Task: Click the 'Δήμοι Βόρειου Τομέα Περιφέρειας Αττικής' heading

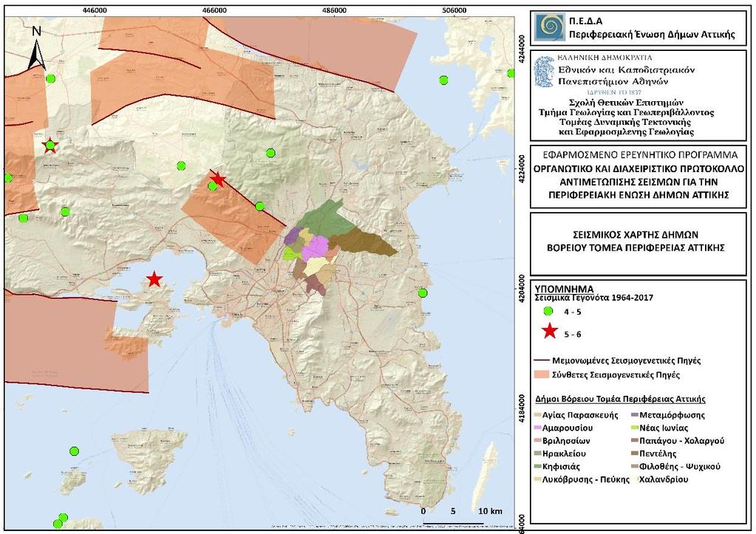Action: click(621, 400)
